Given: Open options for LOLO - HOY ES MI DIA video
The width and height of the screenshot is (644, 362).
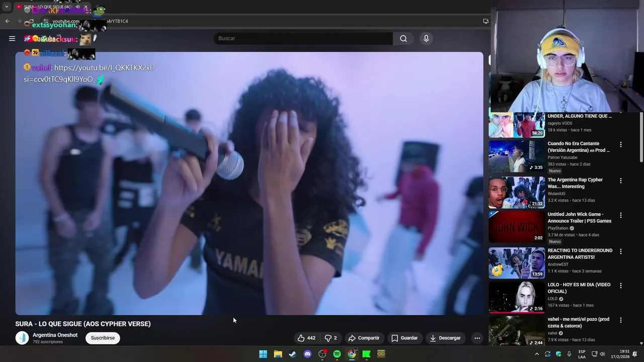Looking at the screenshot, I should pos(620,286).
